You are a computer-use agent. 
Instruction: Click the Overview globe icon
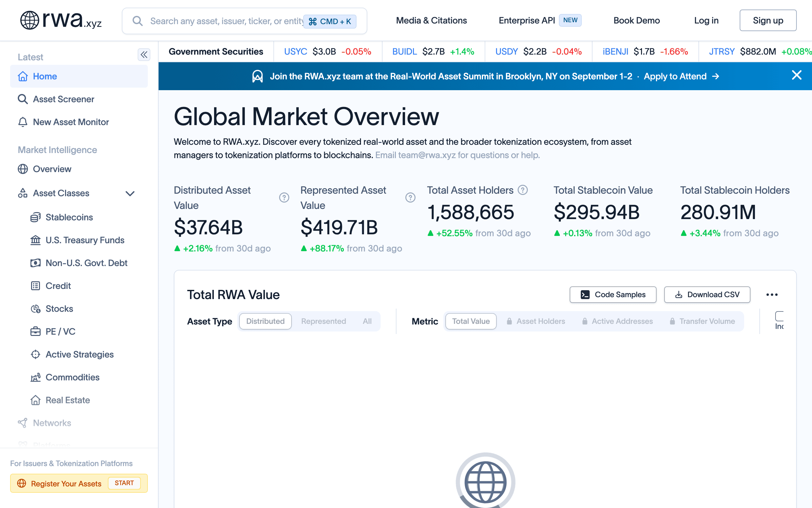coord(23,169)
